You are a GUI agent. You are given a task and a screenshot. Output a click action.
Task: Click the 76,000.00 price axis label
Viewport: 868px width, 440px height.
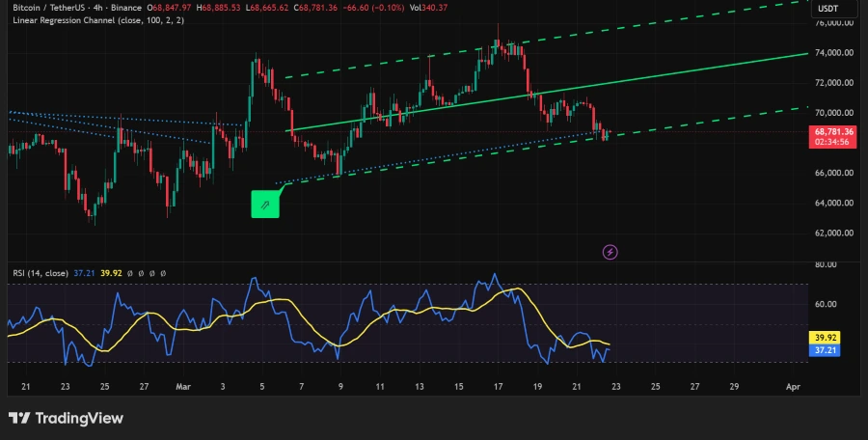(833, 23)
